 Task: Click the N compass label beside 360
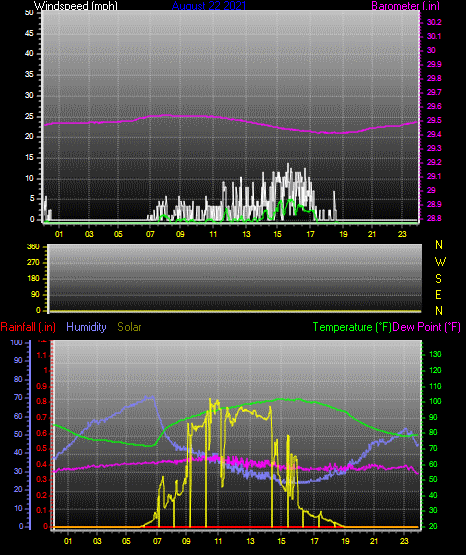439,245
